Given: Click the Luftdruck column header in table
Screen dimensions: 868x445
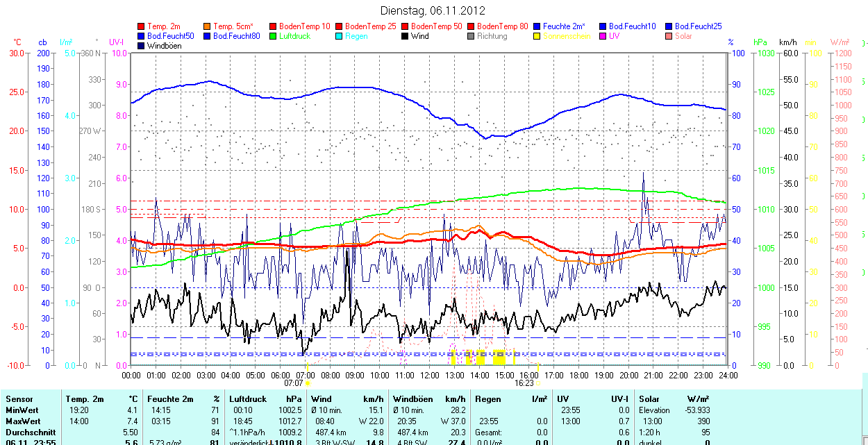Looking at the screenshot, I should tap(249, 399).
